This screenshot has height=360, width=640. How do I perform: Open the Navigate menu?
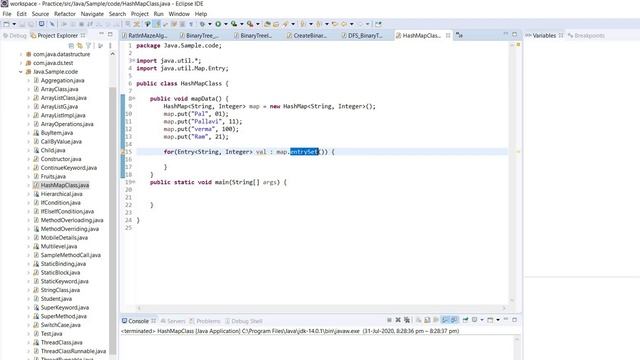(x=92, y=13)
